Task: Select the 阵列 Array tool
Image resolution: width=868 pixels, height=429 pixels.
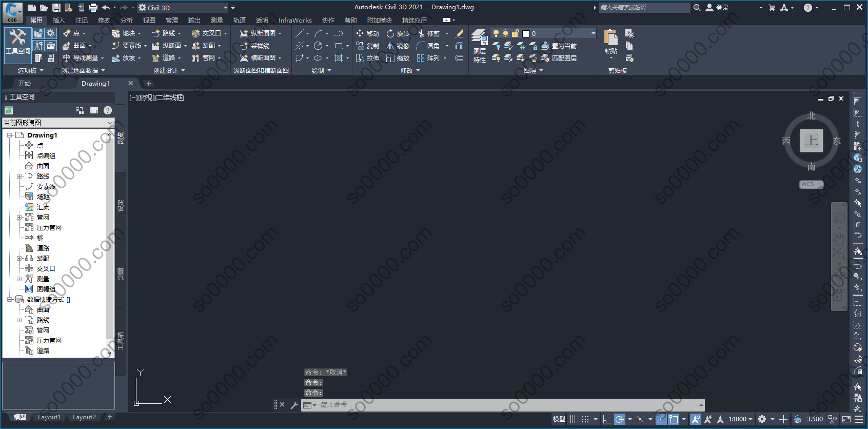Action: point(428,58)
